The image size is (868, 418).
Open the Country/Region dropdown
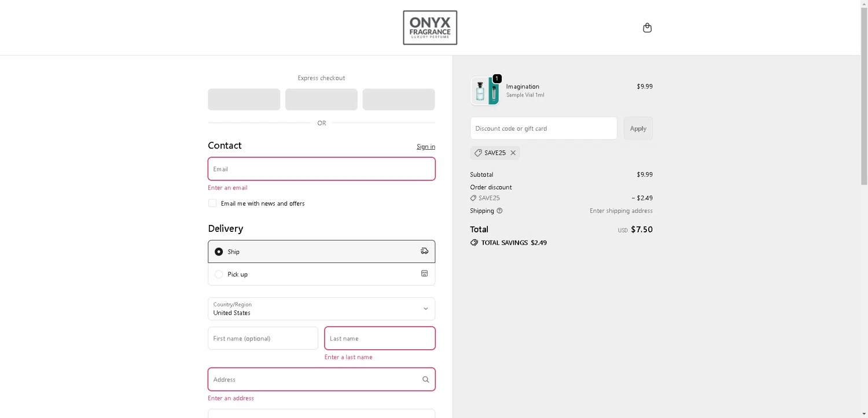coord(321,309)
